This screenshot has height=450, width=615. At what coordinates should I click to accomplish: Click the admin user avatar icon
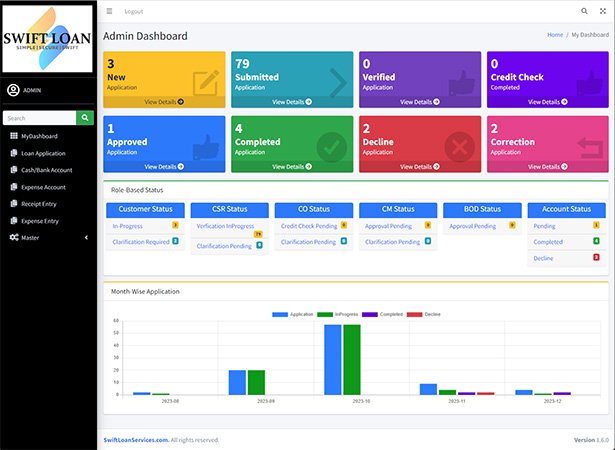tap(13, 90)
